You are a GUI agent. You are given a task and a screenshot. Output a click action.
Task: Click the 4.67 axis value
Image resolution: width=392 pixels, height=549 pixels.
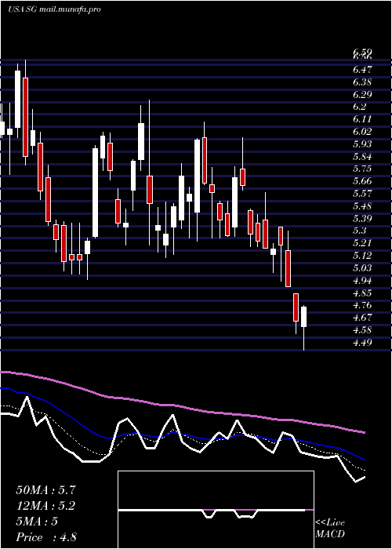coord(362,318)
